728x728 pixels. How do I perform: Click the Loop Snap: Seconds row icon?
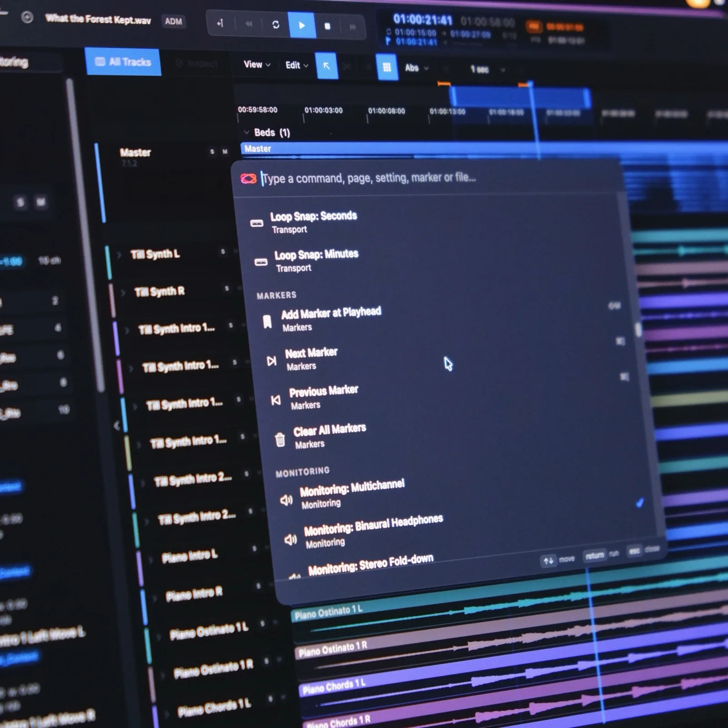257,223
